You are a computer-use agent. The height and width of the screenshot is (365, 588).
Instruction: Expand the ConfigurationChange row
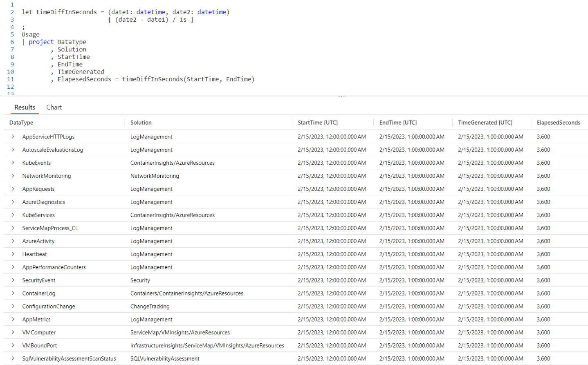[x=13, y=307]
